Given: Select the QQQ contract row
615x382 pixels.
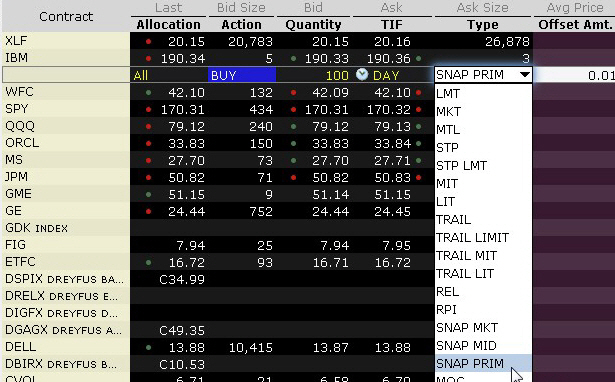Looking at the screenshot, I should (x=66, y=126).
